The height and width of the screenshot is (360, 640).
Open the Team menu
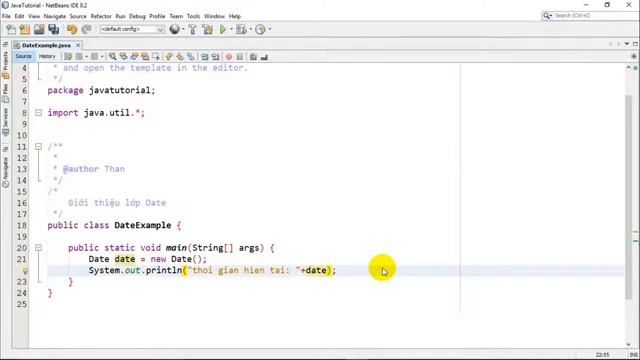point(176,16)
